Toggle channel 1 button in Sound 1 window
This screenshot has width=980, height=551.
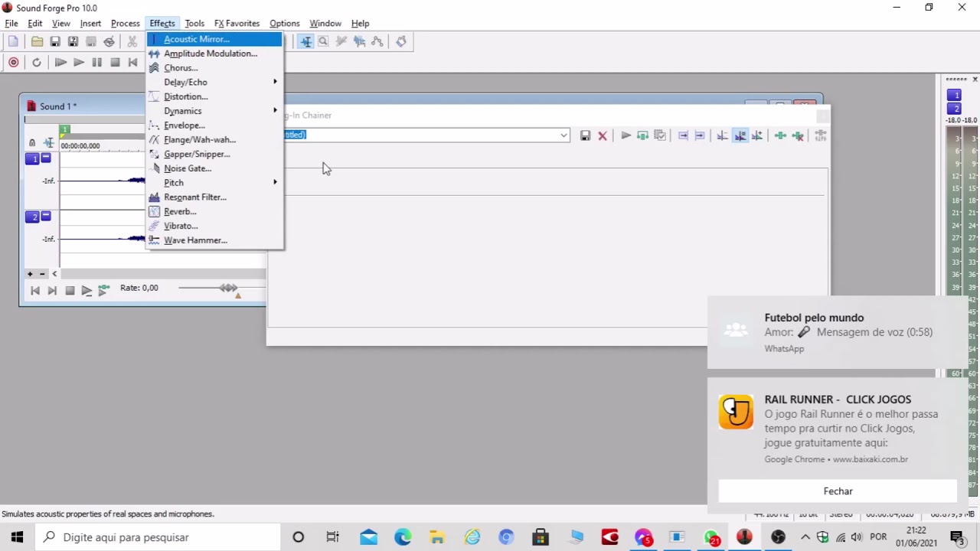point(32,159)
